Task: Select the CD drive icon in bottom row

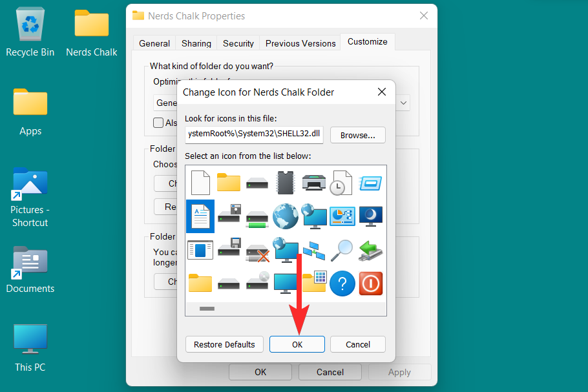Action: (258, 281)
